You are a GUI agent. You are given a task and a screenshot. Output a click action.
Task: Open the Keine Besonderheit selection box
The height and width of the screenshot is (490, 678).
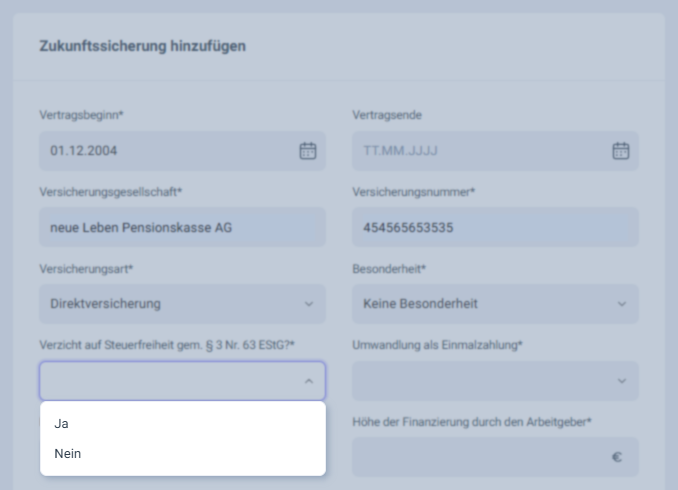(480, 303)
